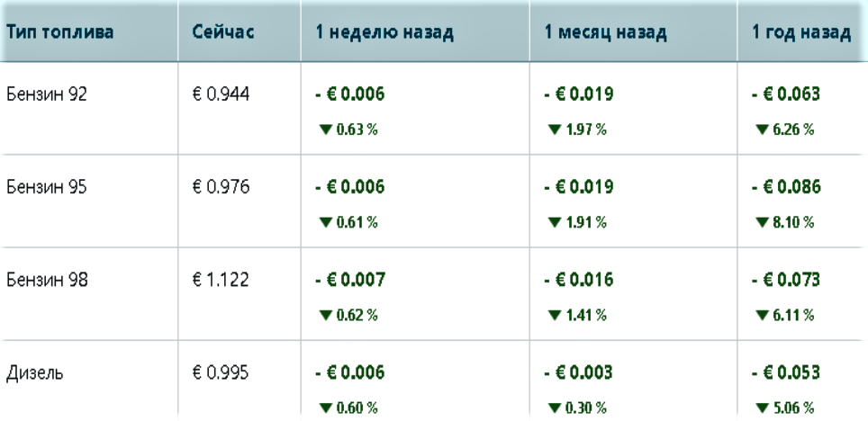Select the "Бензин 95" fuel type
868x421 pixels.
point(47,187)
